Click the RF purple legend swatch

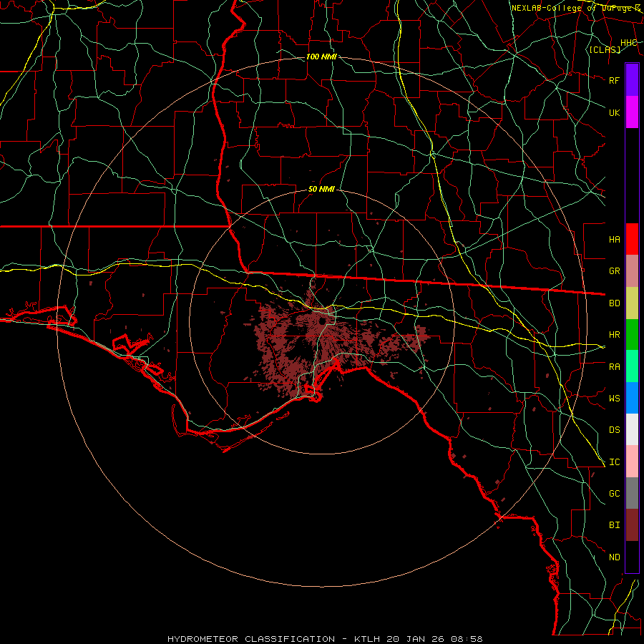tap(632, 80)
